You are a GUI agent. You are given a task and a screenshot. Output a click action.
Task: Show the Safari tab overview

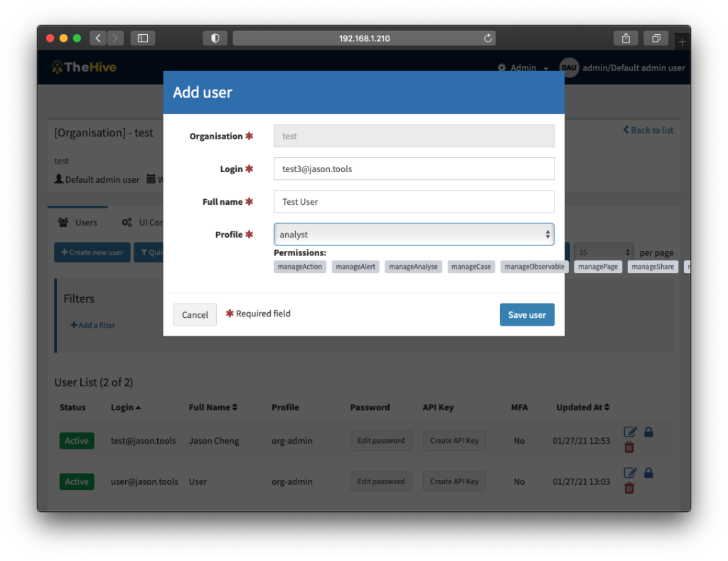(656, 38)
